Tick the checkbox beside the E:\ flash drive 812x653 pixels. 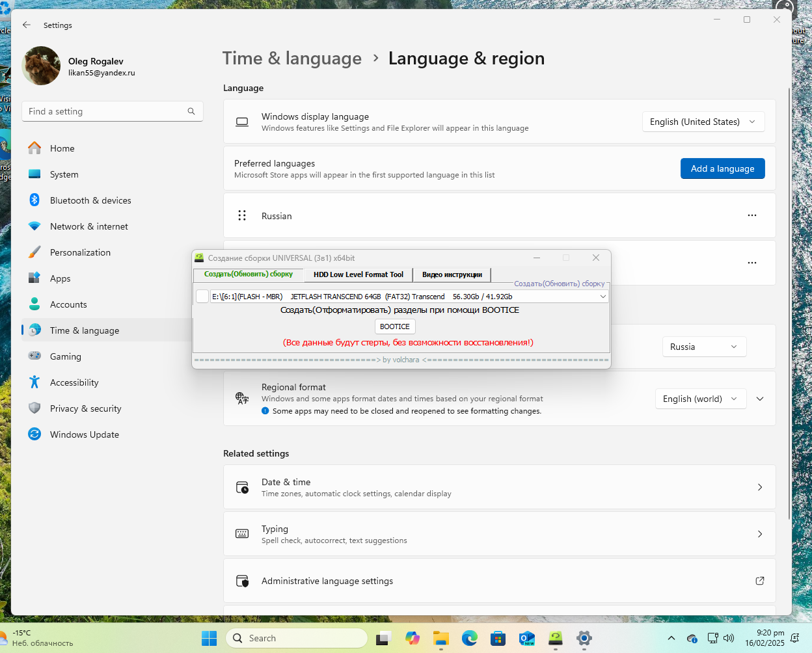[202, 297]
